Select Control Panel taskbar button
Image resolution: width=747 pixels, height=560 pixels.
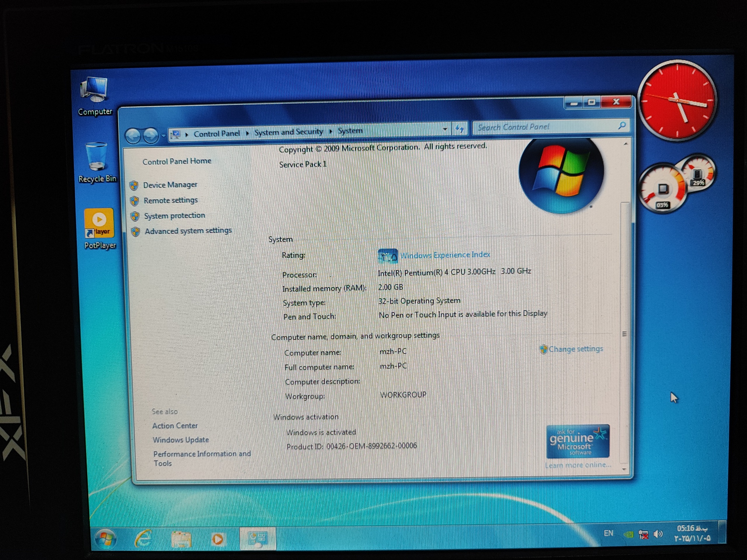pos(257,538)
